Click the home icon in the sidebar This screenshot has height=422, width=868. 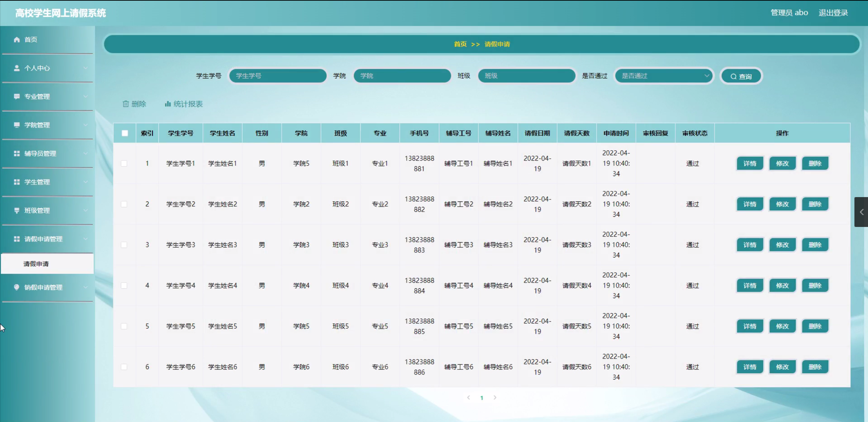pyautogui.click(x=17, y=40)
